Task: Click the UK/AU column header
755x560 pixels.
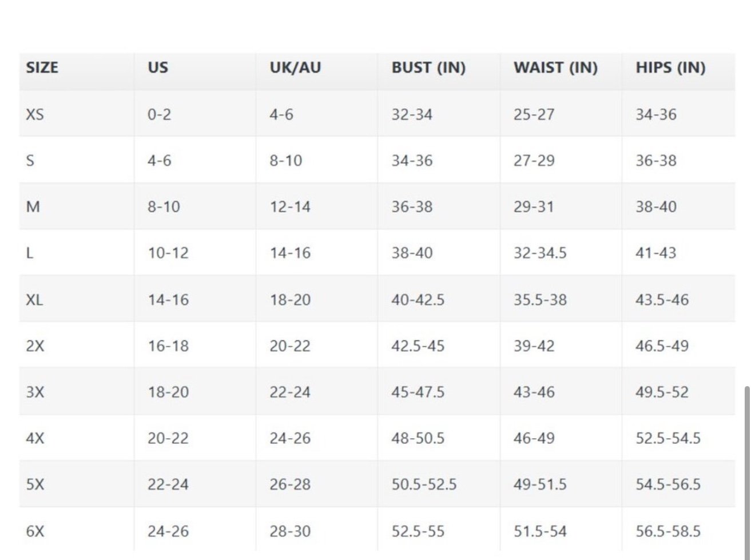Action: coord(295,67)
